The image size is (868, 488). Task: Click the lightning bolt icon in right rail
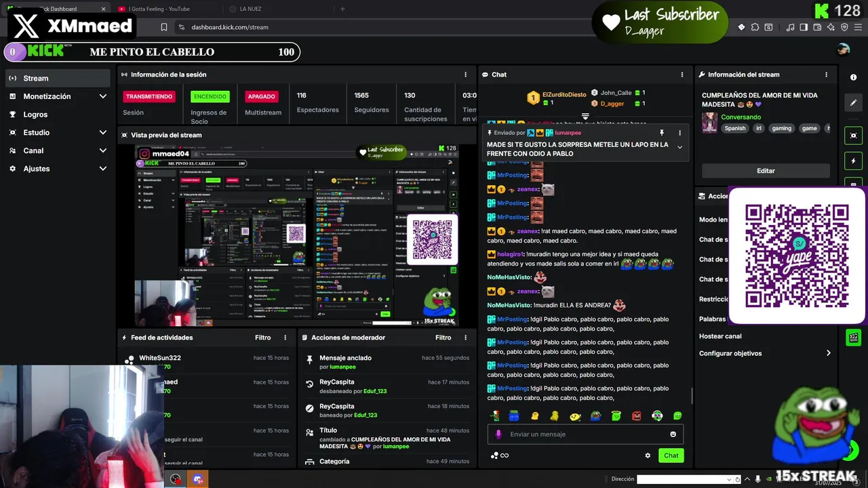point(854,161)
